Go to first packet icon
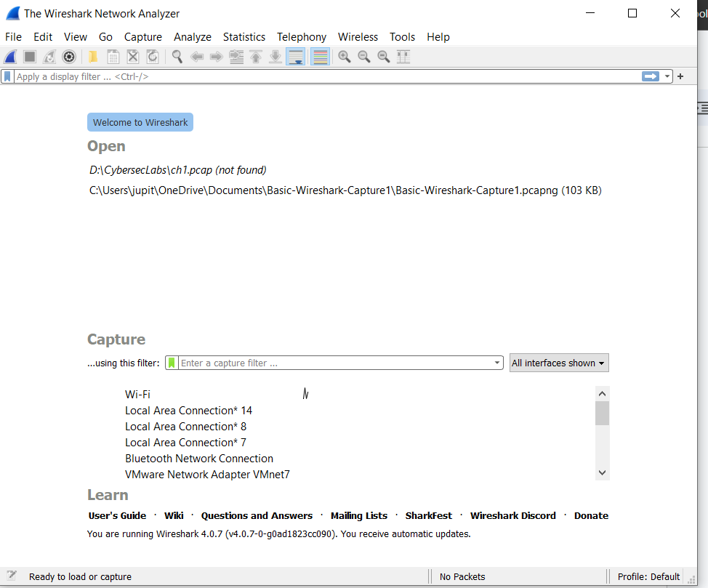 coord(256,57)
